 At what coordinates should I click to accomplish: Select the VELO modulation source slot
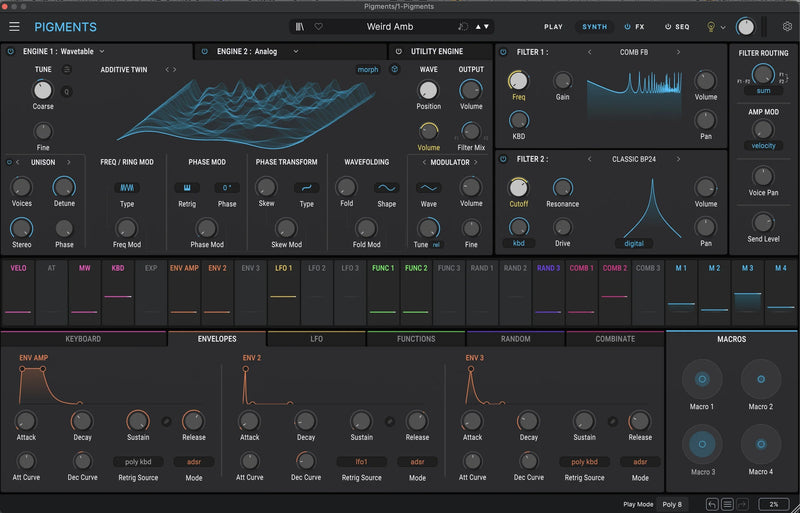point(18,292)
